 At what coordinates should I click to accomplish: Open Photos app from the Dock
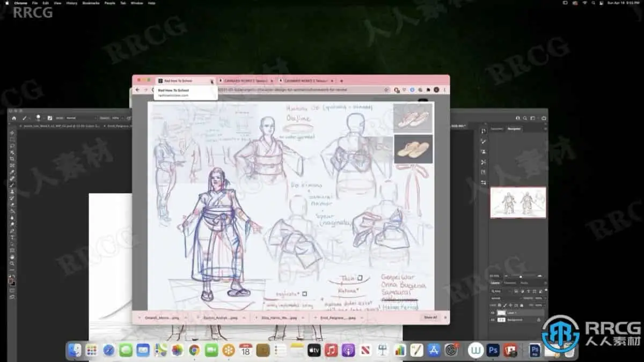click(x=177, y=350)
